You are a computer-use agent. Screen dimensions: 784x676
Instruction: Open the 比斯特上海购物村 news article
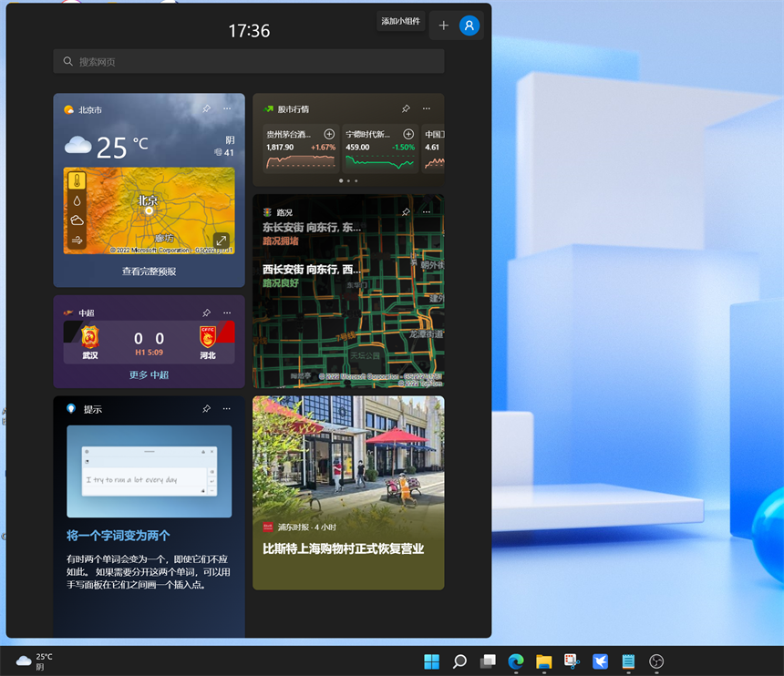pyautogui.click(x=344, y=548)
